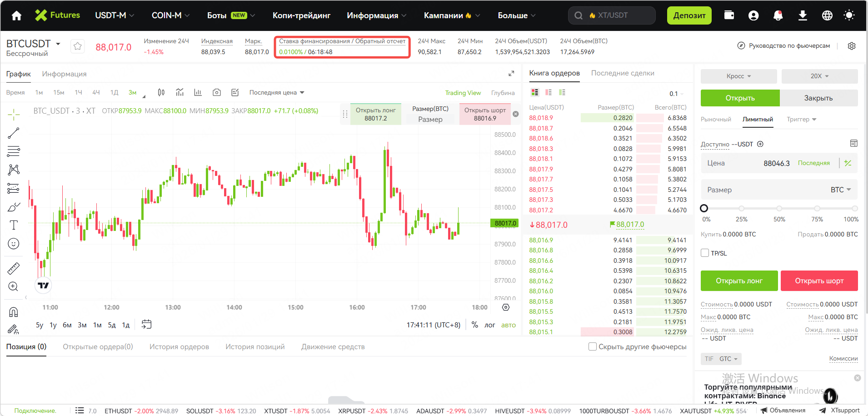Select the trend line drawing tool
The image size is (868, 416).
pos(14,133)
